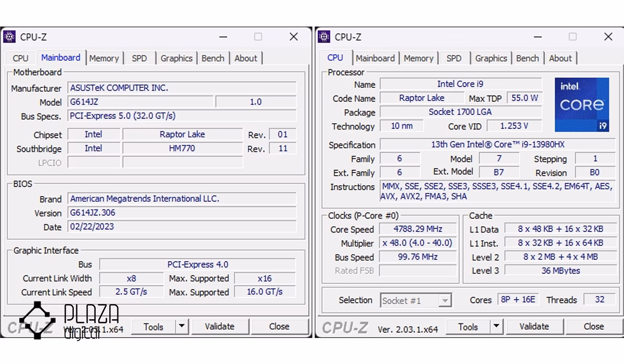Click Core Speed 4788.29 MHz
The width and height of the screenshot is (624, 364).
pyautogui.click(x=418, y=229)
